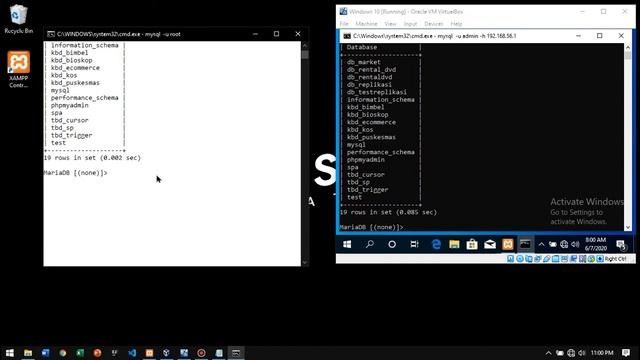Expand hidden tray icons in guest taskbar
The height and width of the screenshot is (360, 640).
(x=541, y=244)
